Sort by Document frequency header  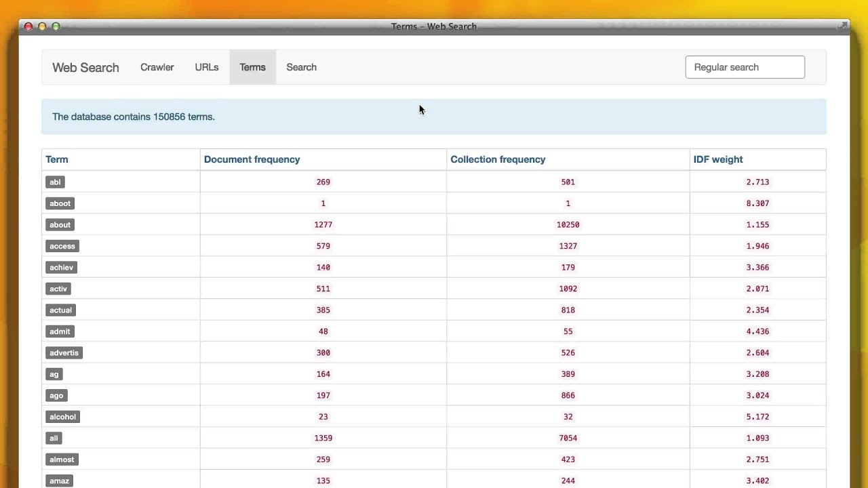[252, 159]
